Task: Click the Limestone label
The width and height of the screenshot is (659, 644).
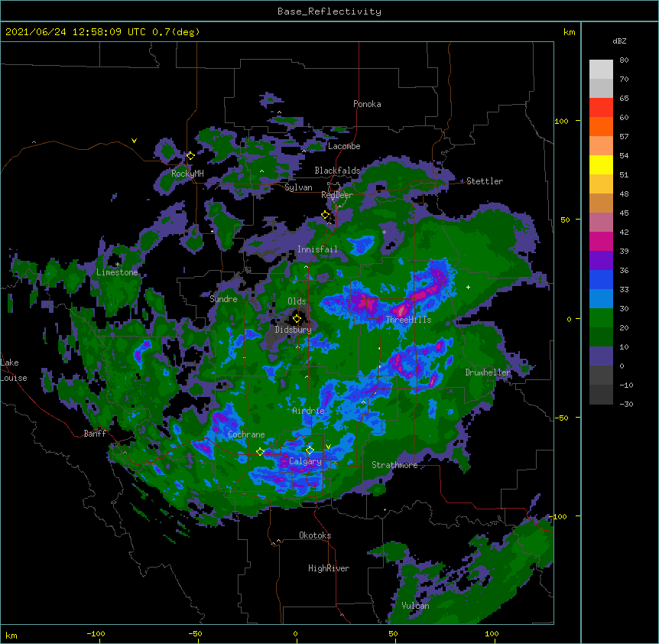Action: (x=117, y=272)
